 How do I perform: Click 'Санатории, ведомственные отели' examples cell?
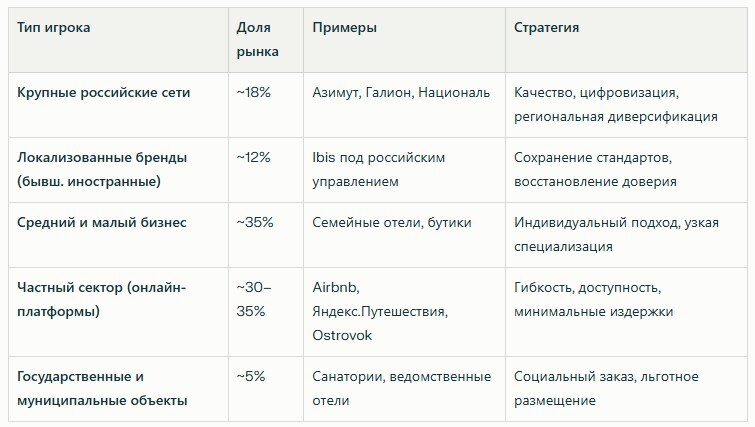click(x=401, y=388)
